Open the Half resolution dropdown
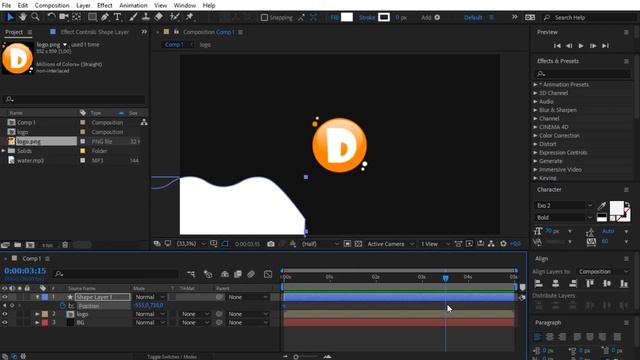The image size is (640, 360). point(320,244)
